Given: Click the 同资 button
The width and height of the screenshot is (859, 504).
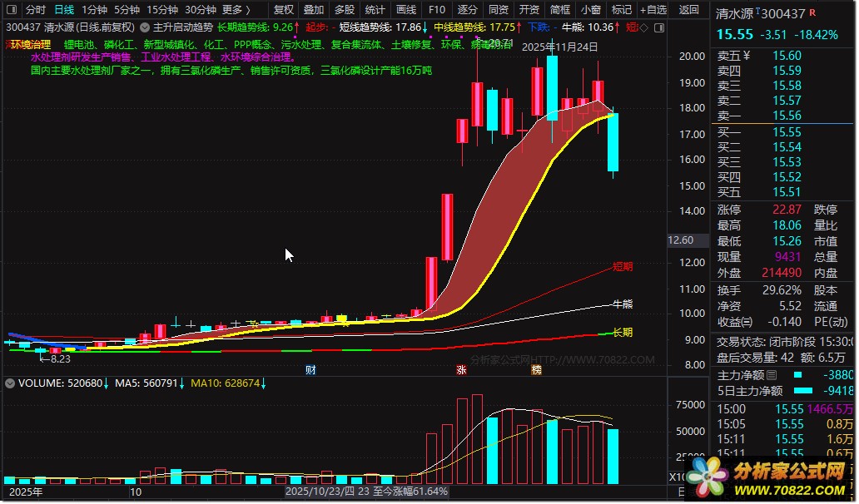Looking at the screenshot, I should click(498, 10).
